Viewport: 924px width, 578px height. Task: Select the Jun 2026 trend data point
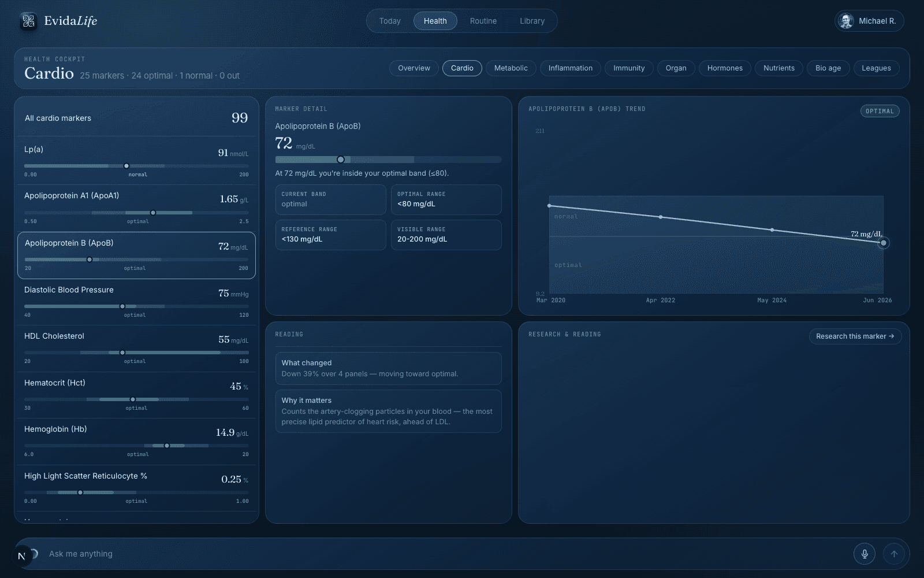click(x=883, y=243)
